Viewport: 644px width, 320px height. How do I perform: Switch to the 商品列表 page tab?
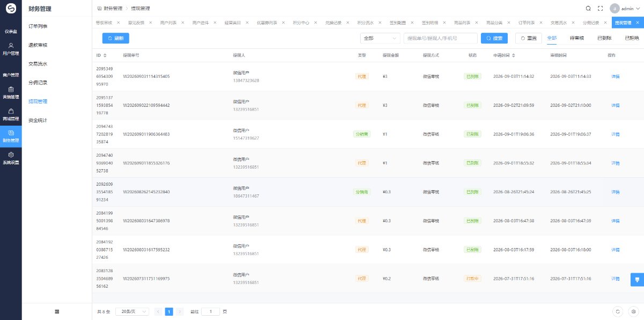point(462,23)
